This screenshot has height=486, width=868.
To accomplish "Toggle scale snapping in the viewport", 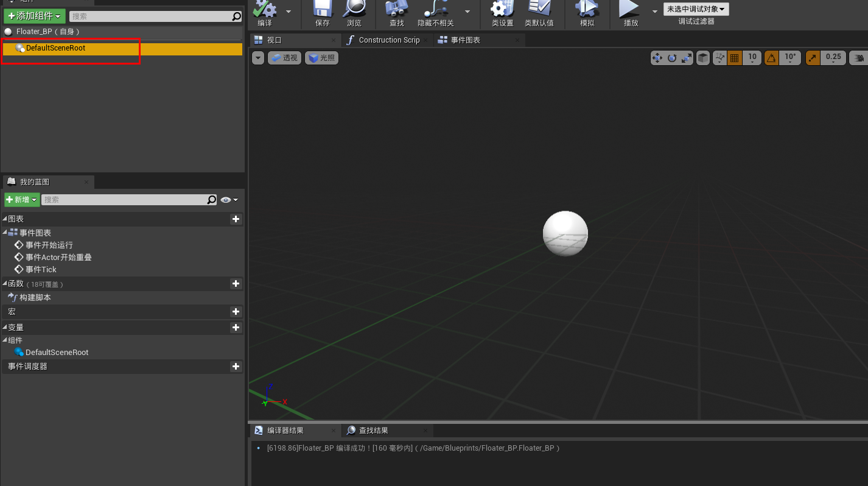I will pyautogui.click(x=812, y=57).
